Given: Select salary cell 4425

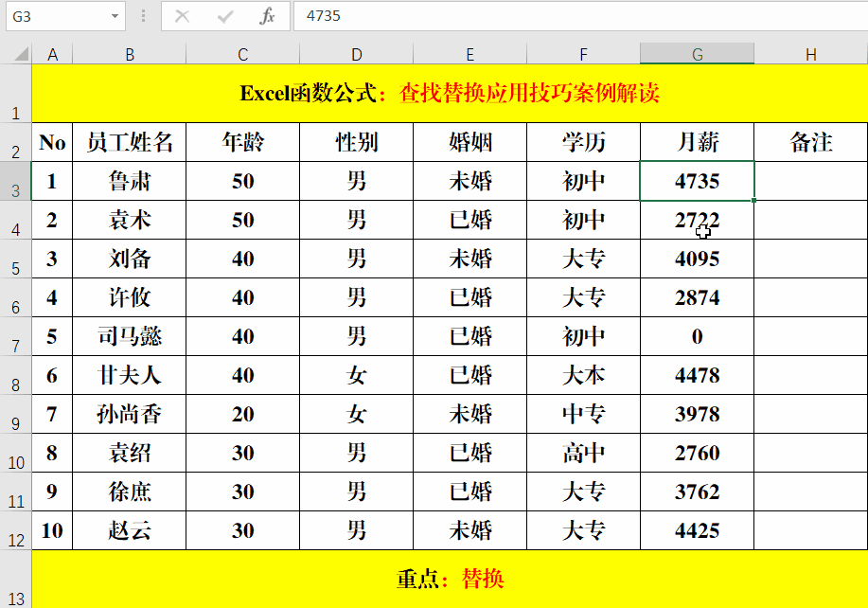Looking at the screenshot, I should tap(697, 530).
